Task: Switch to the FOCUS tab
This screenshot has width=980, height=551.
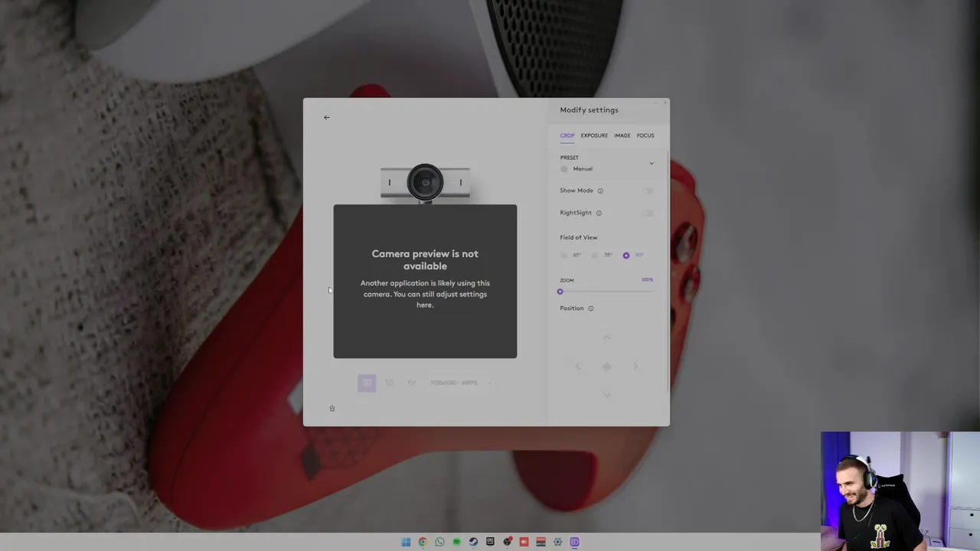Action: click(645, 135)
